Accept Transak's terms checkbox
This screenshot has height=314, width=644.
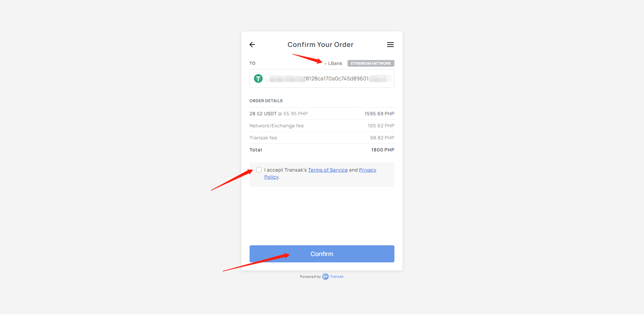pyautogui.click(x=259, y=170)
